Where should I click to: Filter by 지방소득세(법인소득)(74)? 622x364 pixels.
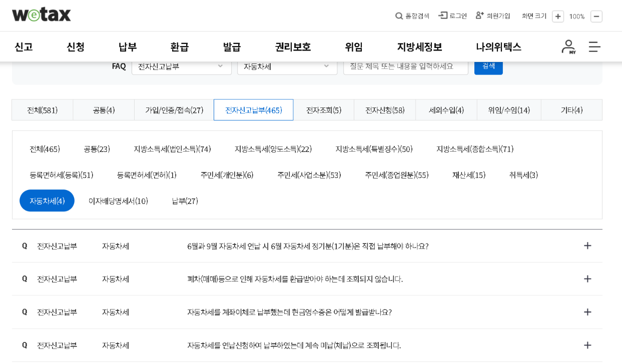pyautogui.click(x=172, y=149)
